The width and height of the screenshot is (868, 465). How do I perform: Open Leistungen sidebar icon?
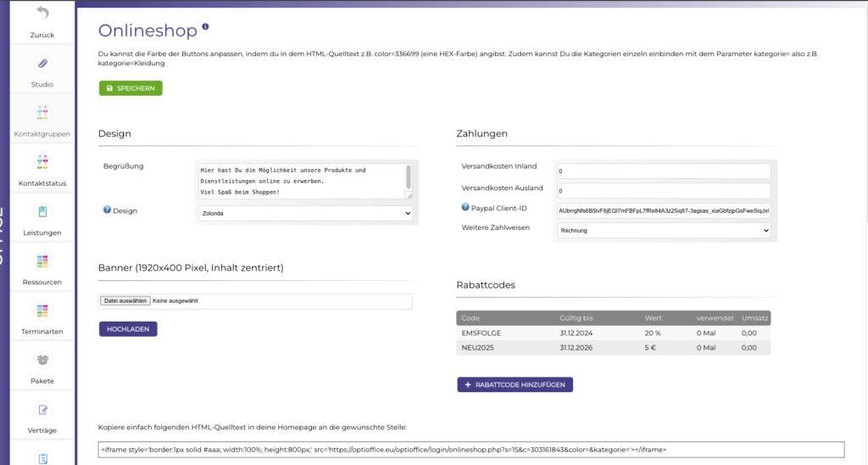[42, 211]
